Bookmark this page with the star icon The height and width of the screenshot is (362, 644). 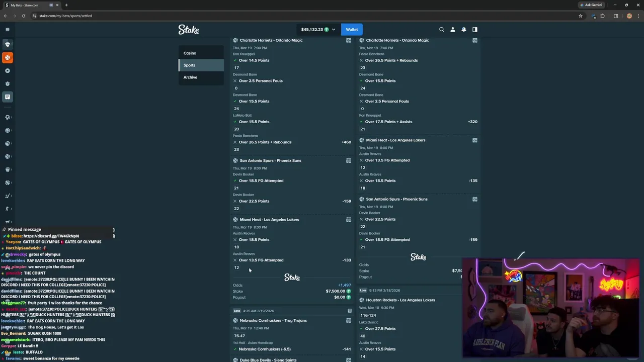pos(580,16)
